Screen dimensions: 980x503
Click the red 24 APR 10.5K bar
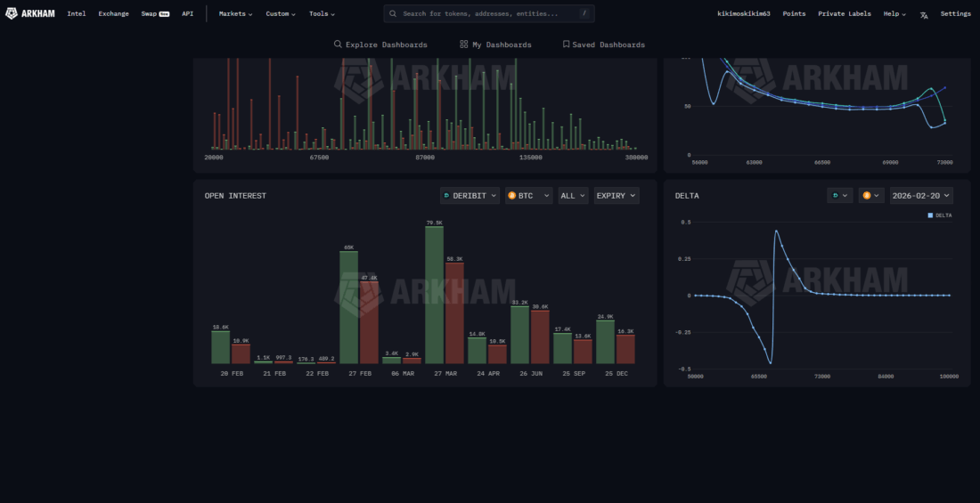point(497,354)
